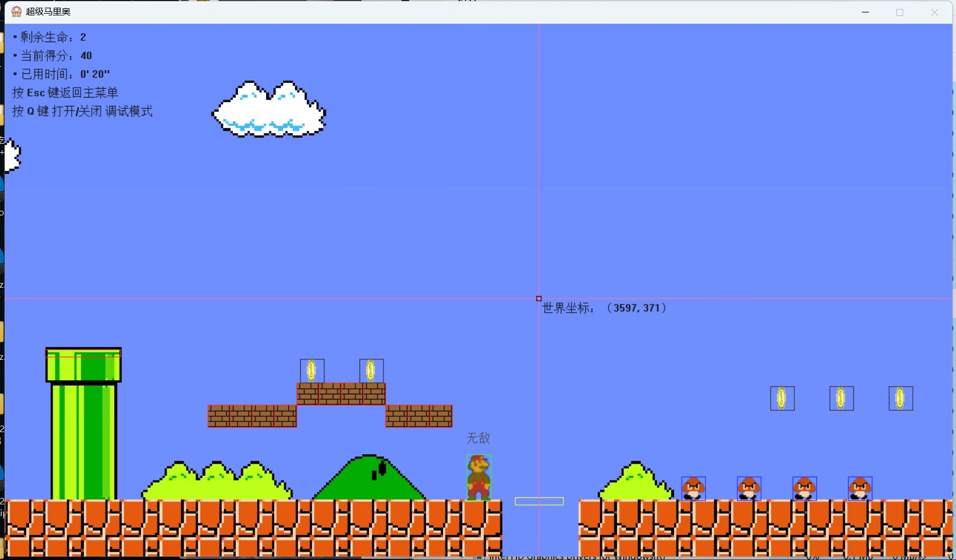Image resolution: width=956 pixels, height=560 pixels.
Task: Click the 按 Q 键 debug mode hint text
Action: click(82, 111)
